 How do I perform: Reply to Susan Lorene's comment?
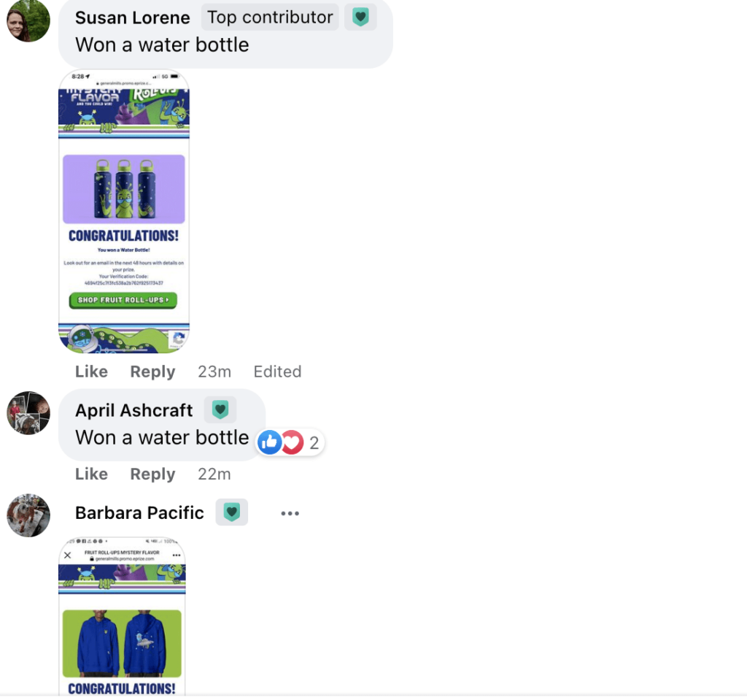tap(152, 372)
